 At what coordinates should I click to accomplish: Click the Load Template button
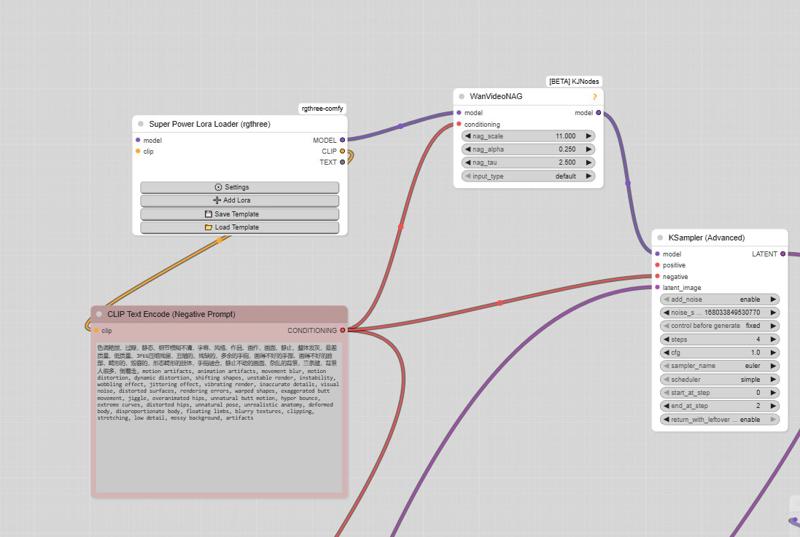(239, 227)
